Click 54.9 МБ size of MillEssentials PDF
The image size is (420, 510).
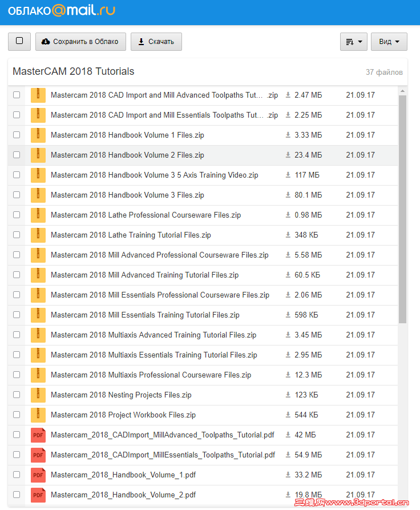308,455
